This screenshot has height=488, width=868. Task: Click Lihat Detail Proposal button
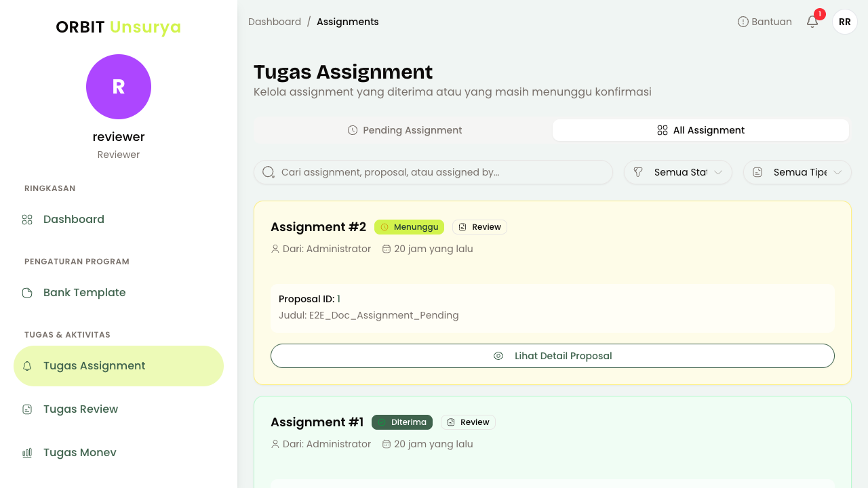(x=553, y=356)
